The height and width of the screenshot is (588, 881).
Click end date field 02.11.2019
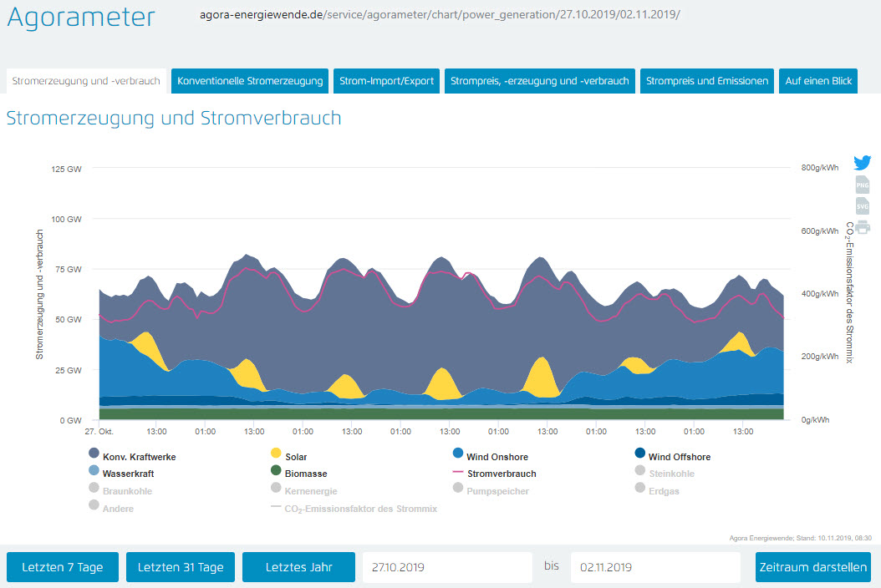655,567
